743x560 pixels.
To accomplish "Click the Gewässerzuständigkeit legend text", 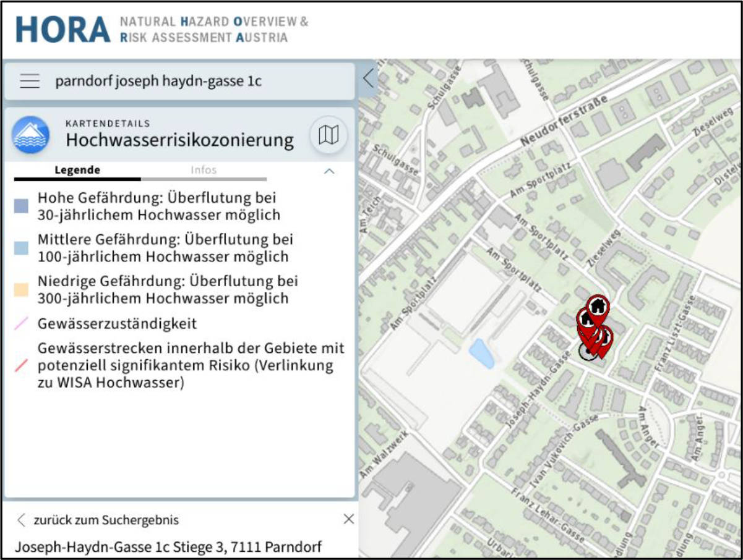I will [117, 323].
